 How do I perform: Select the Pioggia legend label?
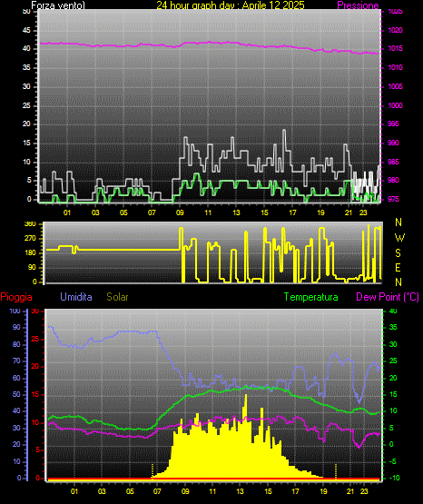[16, 297]
